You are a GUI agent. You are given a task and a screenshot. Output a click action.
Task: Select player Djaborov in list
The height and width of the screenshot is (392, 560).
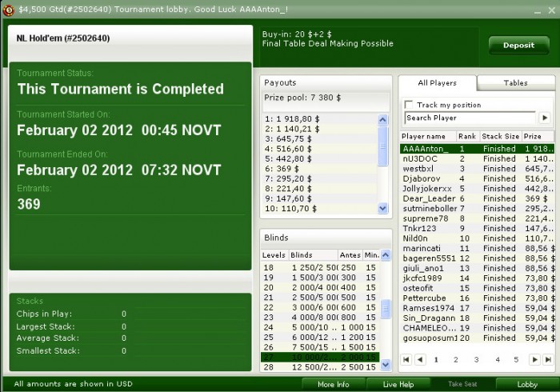[477, 178]
